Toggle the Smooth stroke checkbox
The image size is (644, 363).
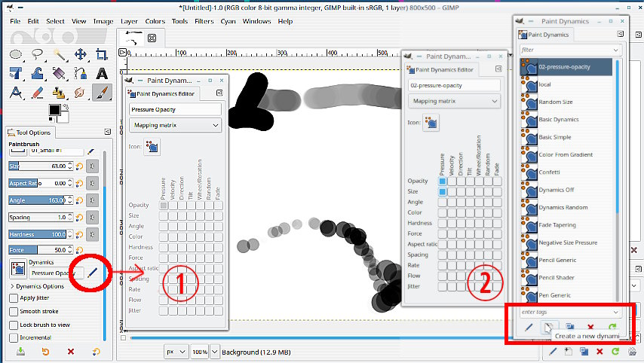(x=14, y=311)
